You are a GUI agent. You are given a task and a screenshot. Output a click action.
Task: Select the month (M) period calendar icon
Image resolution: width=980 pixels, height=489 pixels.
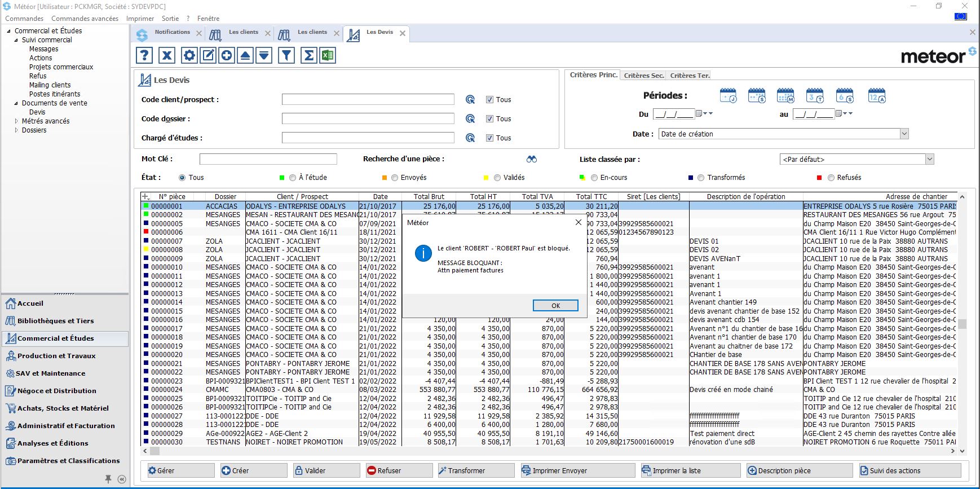coord(785,96)
